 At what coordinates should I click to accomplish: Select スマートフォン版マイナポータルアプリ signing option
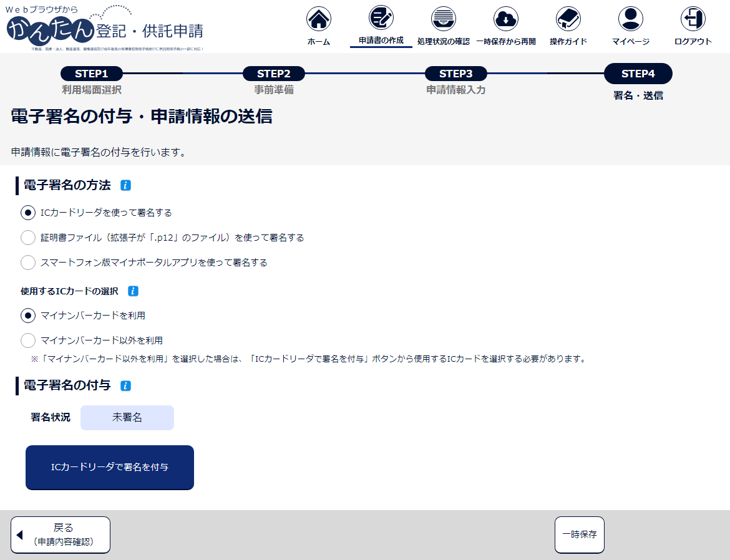click(28, 263)
